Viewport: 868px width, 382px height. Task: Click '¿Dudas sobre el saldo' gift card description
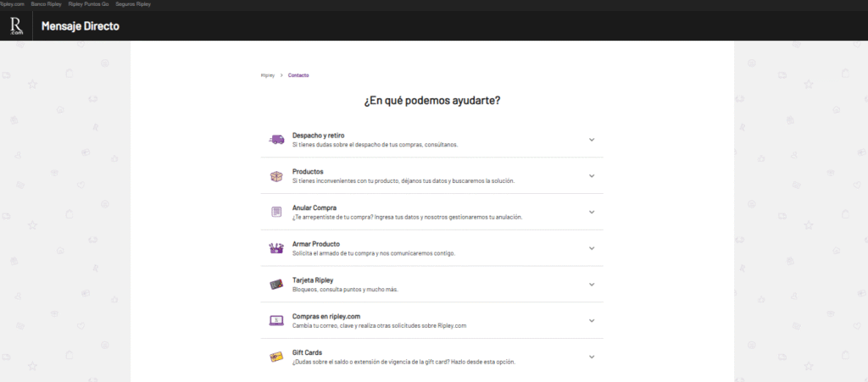(404, 363)
